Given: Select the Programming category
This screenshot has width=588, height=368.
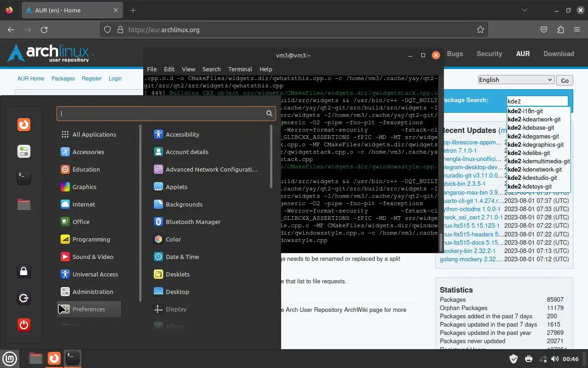Looking at the screenshot, I should pyautogui.click(x=89, y=239).
